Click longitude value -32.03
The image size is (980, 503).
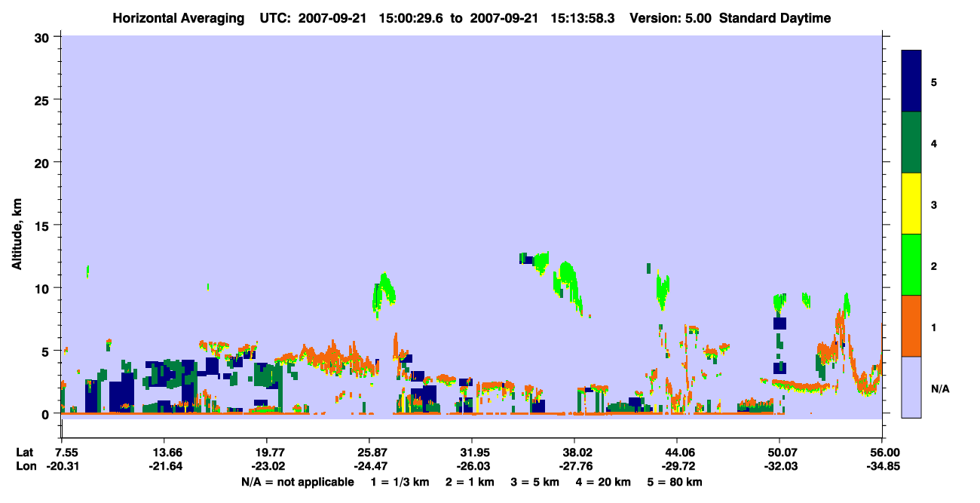pos(779,466)
